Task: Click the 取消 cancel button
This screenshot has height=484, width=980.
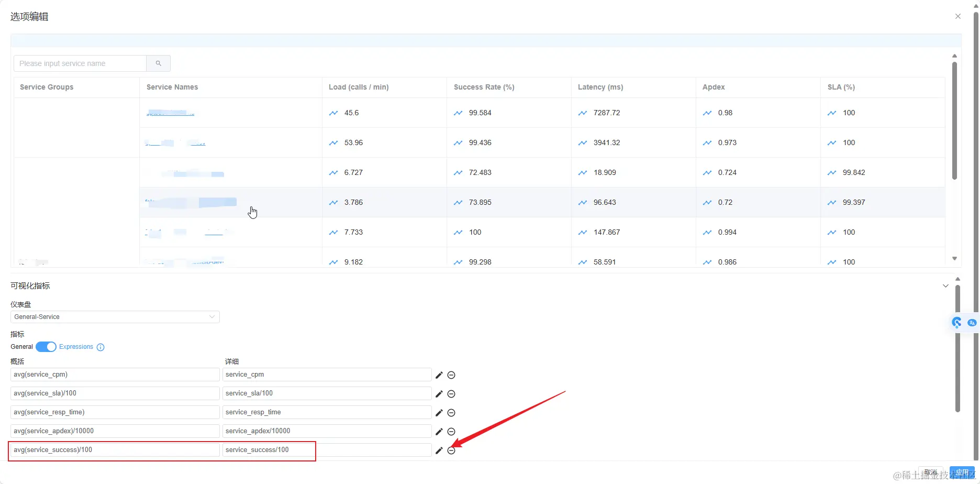Action: (x=931, y=472)
